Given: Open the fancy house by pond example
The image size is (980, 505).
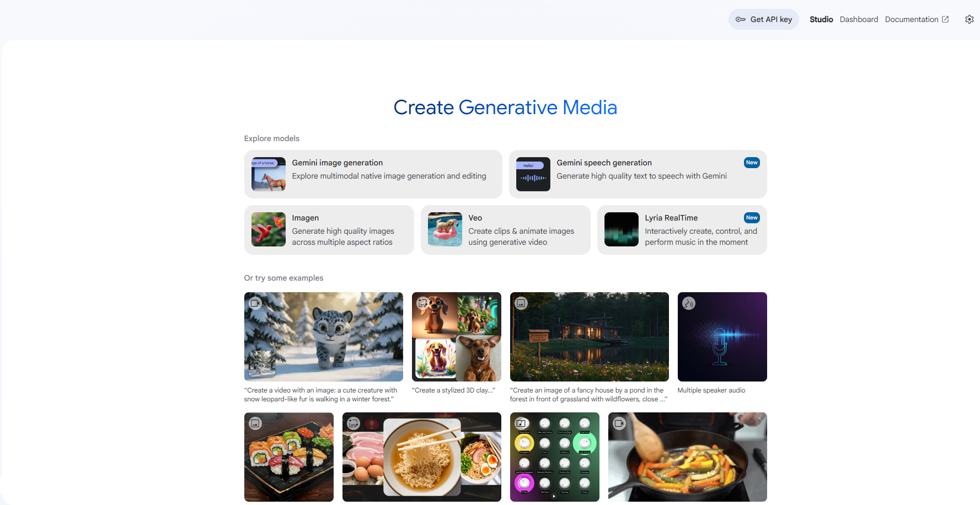Looking at the screenshot, I should 590,337.
